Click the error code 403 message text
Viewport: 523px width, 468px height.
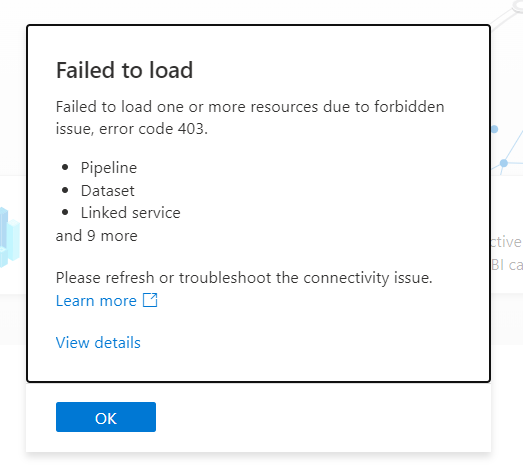pos(250,118)
